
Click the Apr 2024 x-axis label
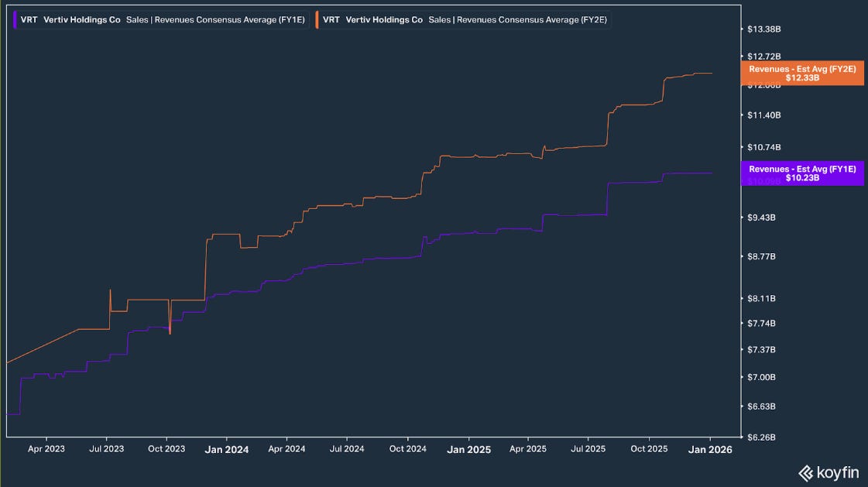(x=286, y=449)
